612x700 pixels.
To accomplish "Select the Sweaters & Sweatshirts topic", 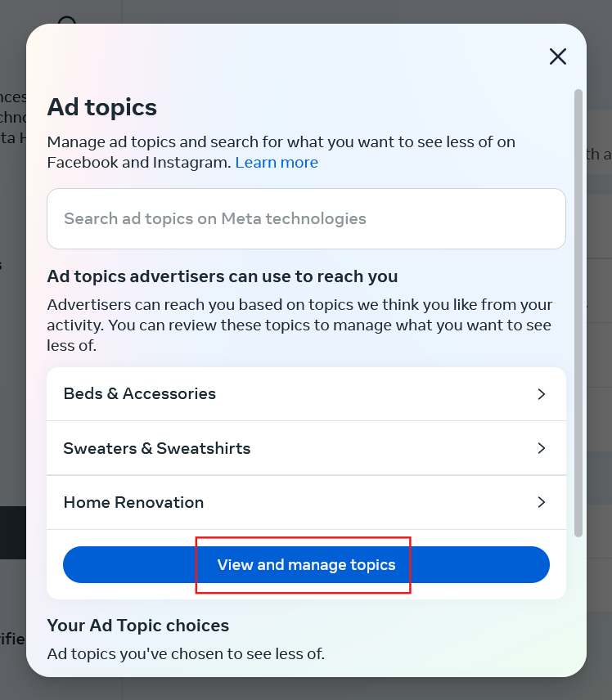I will [157, 448].
